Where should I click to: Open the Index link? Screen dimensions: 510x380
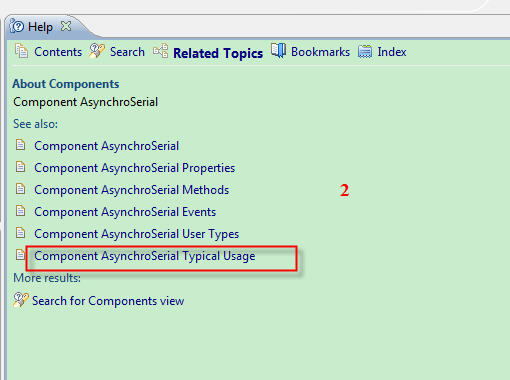[x=392, y=52]
